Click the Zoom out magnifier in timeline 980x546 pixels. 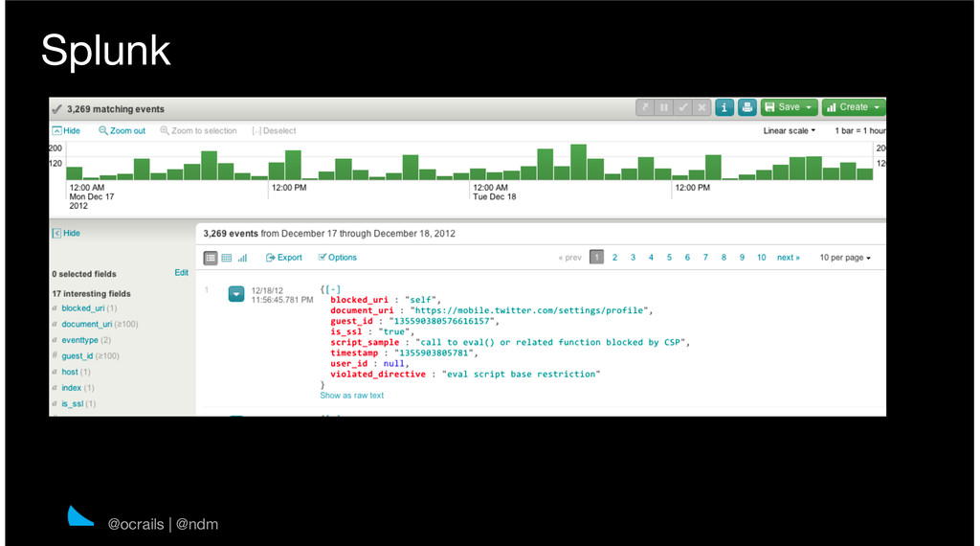pos(122,130)
